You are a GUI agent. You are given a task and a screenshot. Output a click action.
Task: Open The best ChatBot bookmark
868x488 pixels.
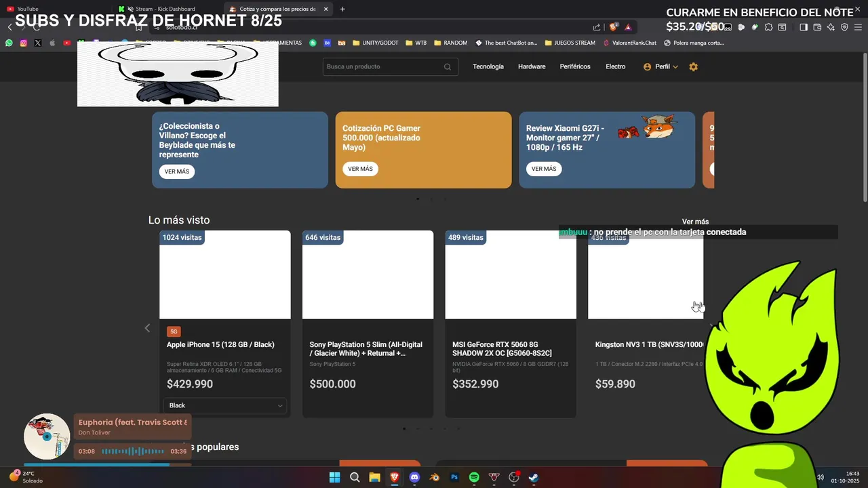coord(506,43)
